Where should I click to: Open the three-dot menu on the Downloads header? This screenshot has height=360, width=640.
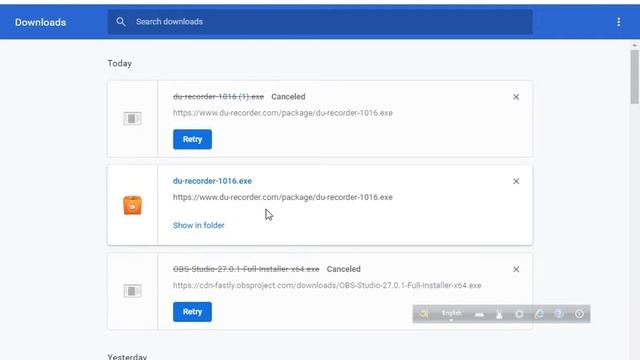[x=618, y=22]
